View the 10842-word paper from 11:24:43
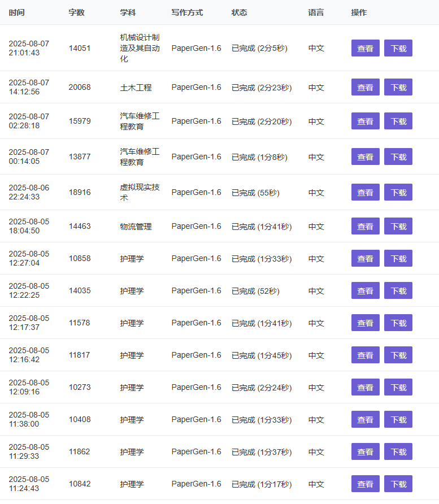The height and width of the screenshot is (504, 439). [365, 484]
